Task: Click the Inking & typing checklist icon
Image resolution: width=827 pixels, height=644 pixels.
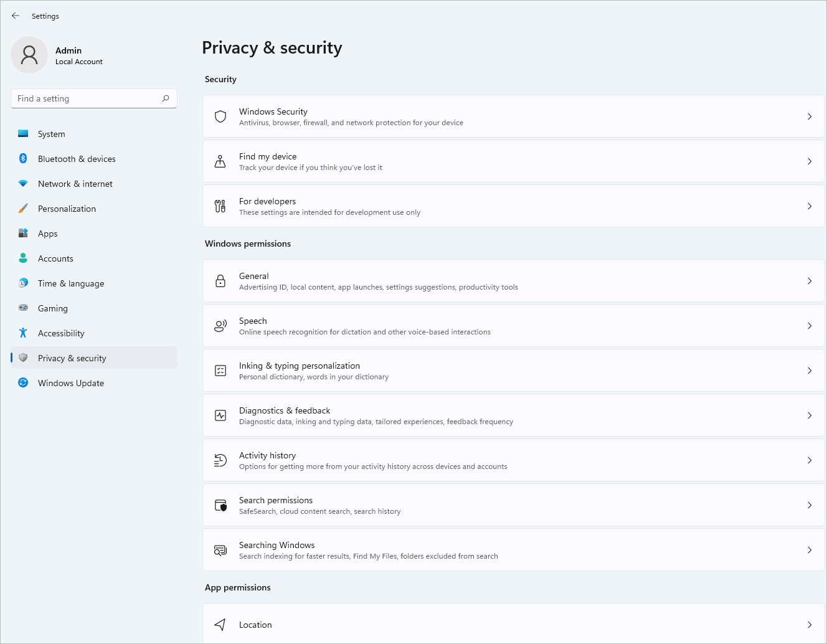Action: pyautogui.click(x=220, y=371)
